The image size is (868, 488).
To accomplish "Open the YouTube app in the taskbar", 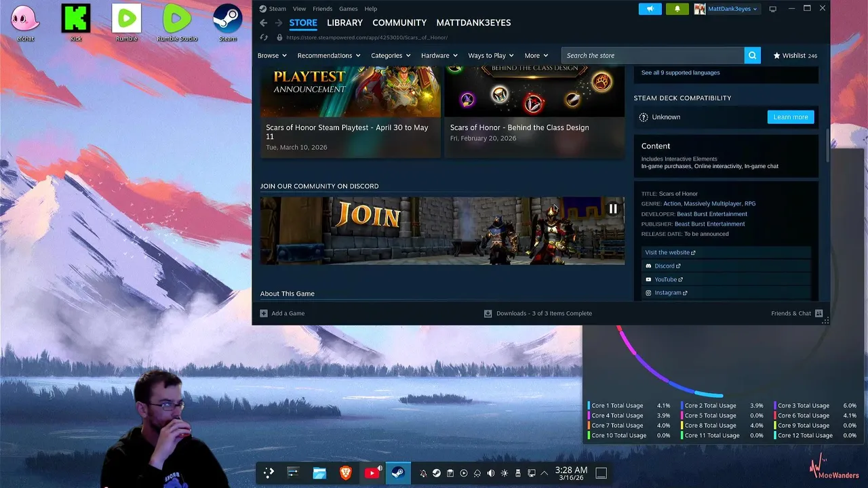I will coord(372,473).
